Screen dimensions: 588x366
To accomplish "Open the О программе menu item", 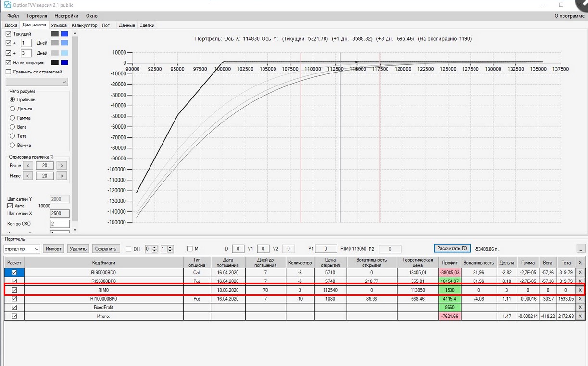I will pos(569,16).
